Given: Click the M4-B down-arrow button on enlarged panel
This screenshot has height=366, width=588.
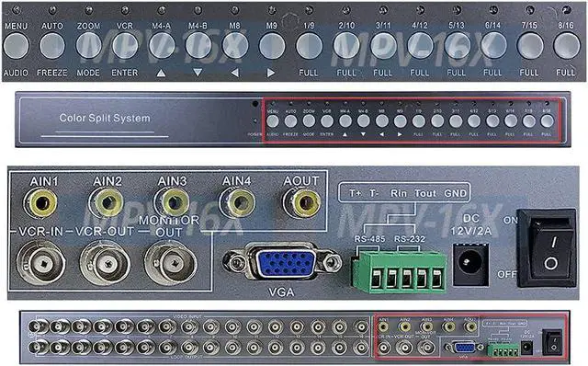Looking at the screenshot, I should pos(198,46).
